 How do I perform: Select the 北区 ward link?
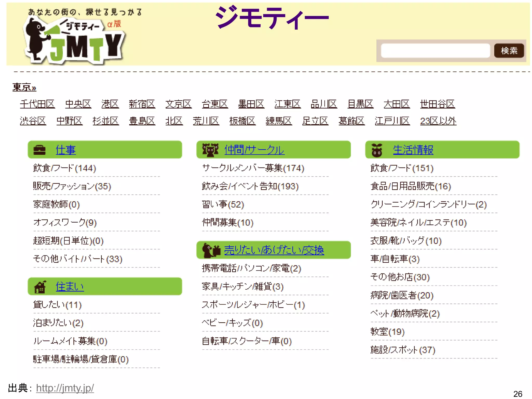174,121
